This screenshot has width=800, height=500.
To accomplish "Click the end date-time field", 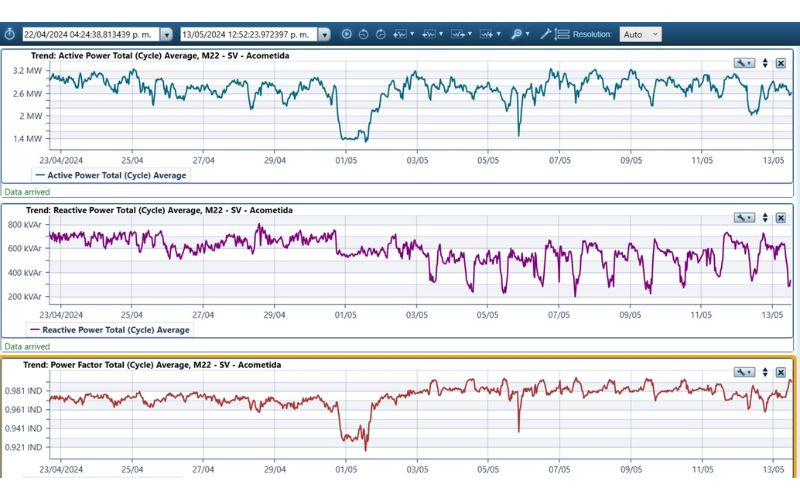I will pyautogui.click(x=248, y=34).
